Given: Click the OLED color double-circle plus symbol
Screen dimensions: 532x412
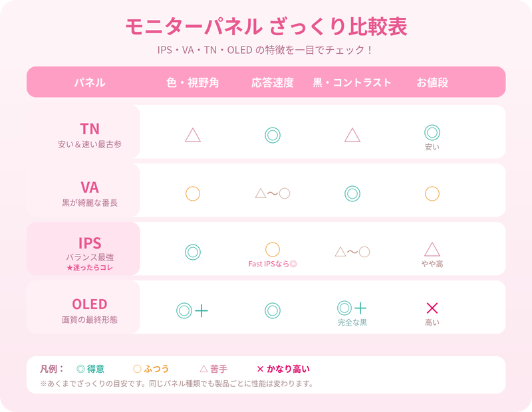Looking at the screenshot, I should coord(192,310).
